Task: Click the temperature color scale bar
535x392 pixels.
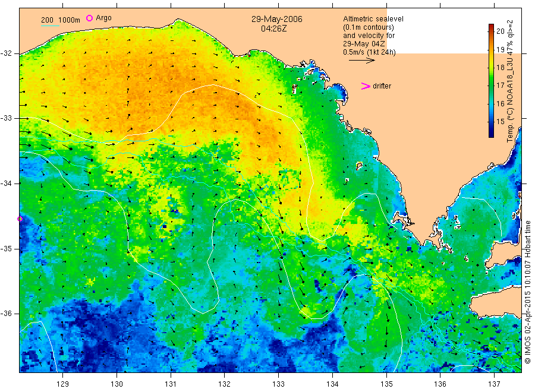Action: coord(491,81)
